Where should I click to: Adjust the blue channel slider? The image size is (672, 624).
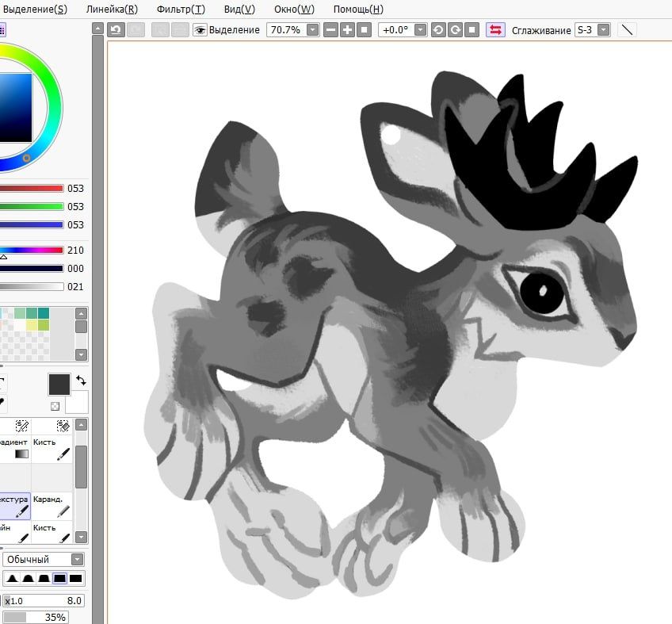tap(32, 224)
